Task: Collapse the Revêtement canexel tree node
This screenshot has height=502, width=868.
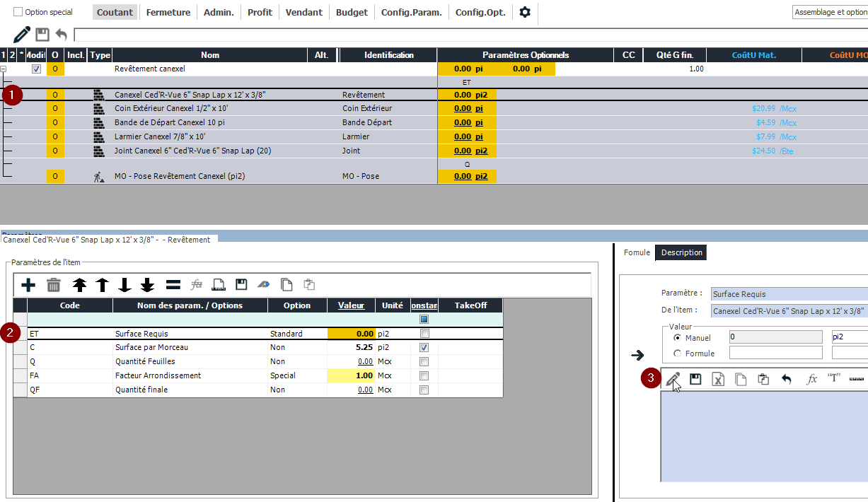Action: [x=4, y=69]
